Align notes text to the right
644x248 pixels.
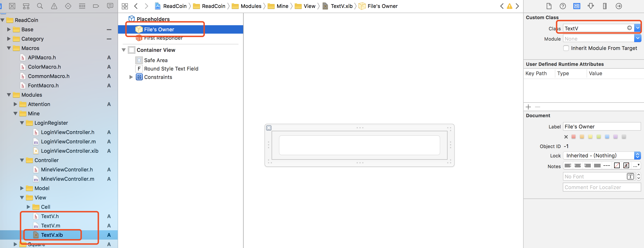588,166
